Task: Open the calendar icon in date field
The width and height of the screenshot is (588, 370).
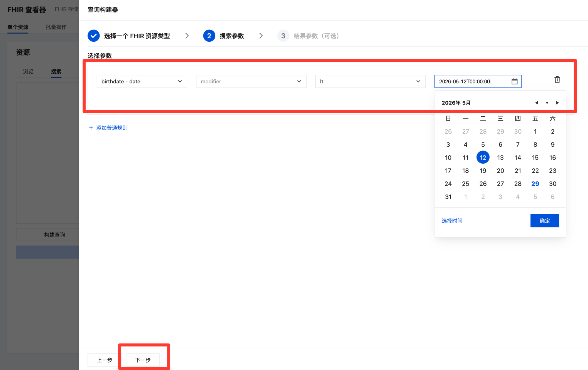Action: click(514, 81)
